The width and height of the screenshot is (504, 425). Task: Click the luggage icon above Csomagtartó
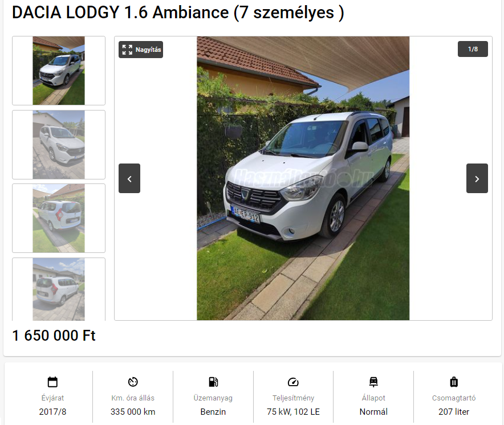(454, 382)
